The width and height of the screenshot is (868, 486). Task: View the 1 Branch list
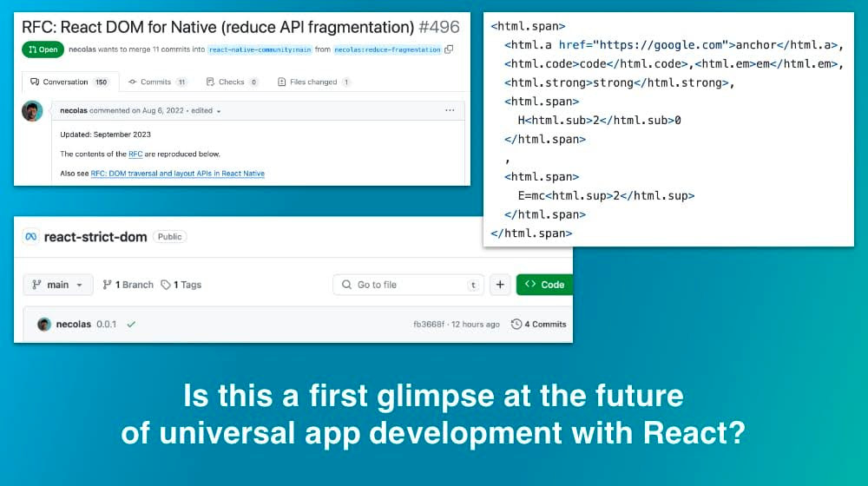click(128, 285)
